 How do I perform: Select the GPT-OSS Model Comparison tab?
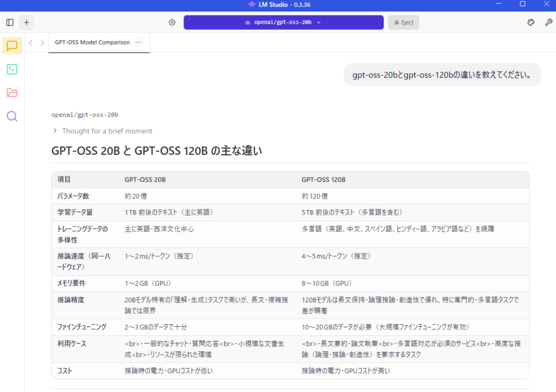click(92, 42)
